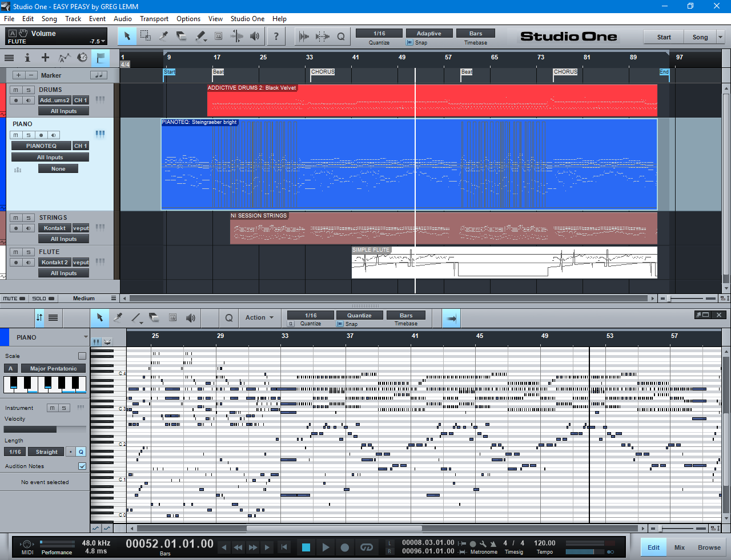Viewport: 731px width, 560px height.
Task: Open the Track menu
Action: click(73, 19)
